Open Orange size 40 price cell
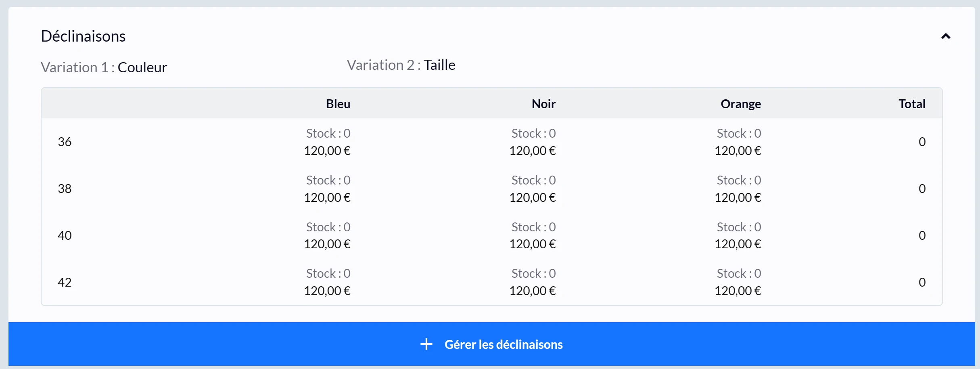The image size is (980, 369). 738,244
